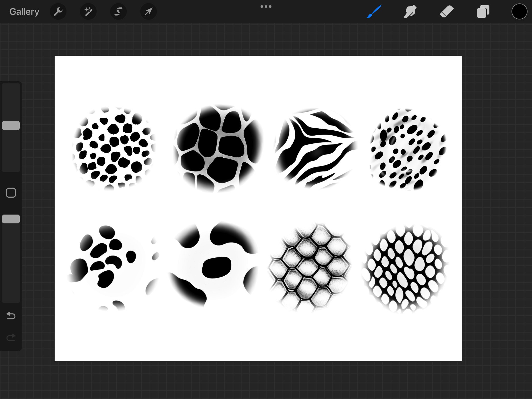
Task: Open the Actions wrench menu
Action: (x=58, y=12)
